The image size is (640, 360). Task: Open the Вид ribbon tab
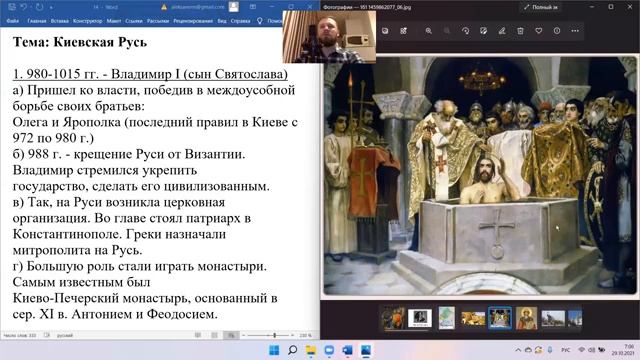(x=222, y=21)
